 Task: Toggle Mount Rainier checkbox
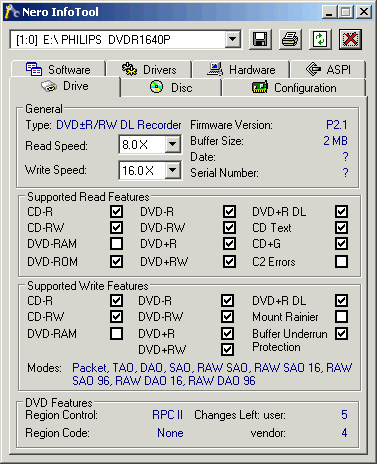(x=341, y=316)
